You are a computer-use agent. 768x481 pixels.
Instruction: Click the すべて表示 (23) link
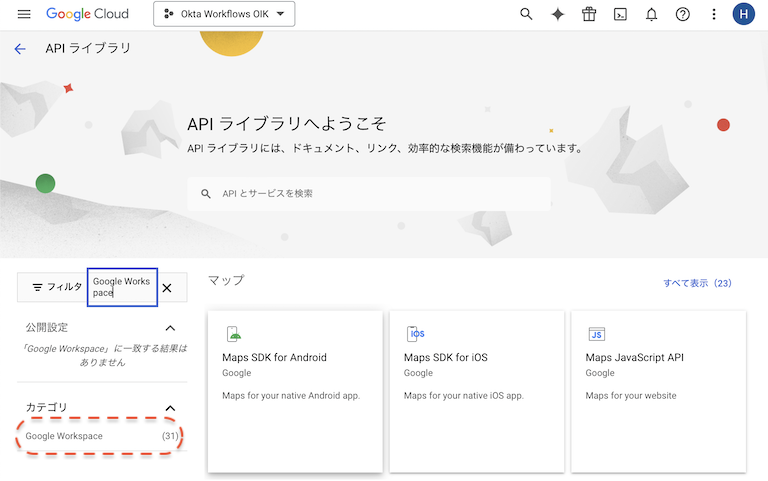(x=697, y=283)
